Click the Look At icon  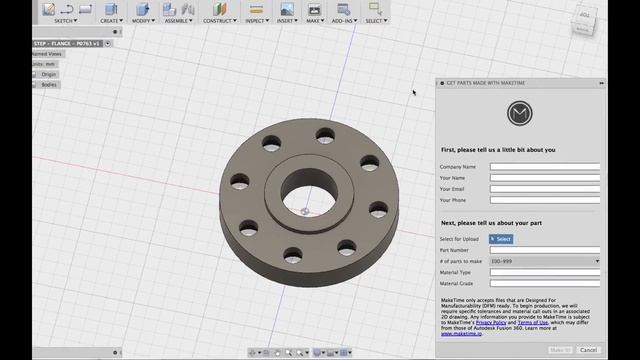pos(266,353)
